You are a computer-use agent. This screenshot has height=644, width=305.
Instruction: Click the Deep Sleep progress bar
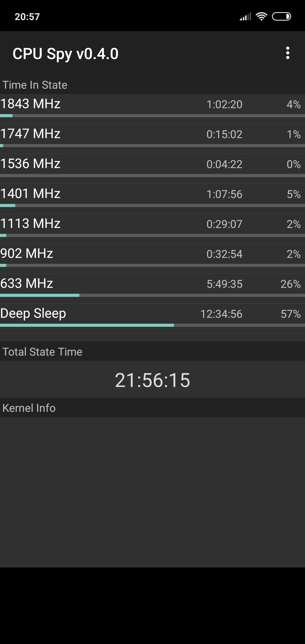tap(152, 325)
